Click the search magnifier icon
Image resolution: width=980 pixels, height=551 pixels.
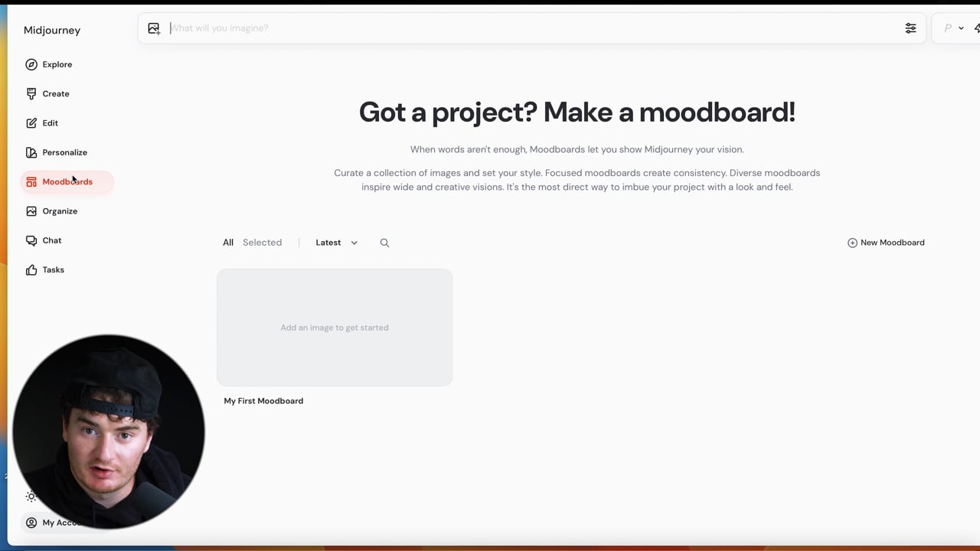coord(384,243)
